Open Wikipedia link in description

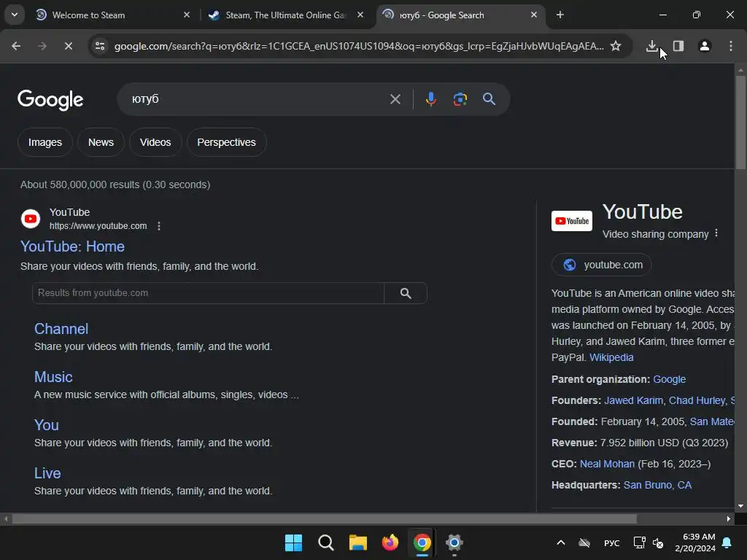tap(611, 357)
